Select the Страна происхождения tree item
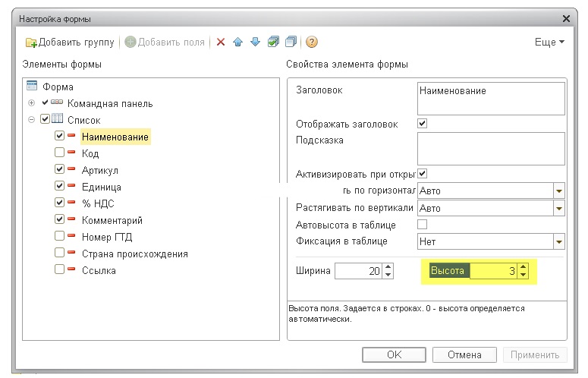This screenshot has height=378, width=588. (x=135, y=254)
